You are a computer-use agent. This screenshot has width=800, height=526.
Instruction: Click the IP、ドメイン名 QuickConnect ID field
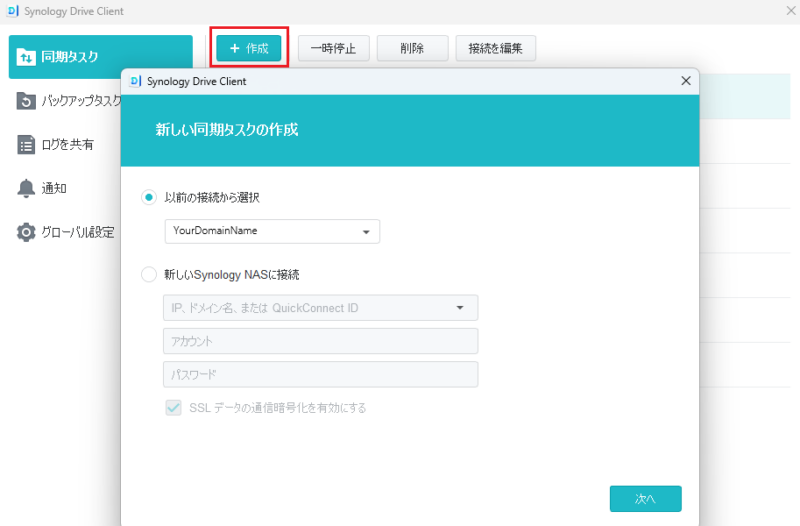click(x=320, y=308)
